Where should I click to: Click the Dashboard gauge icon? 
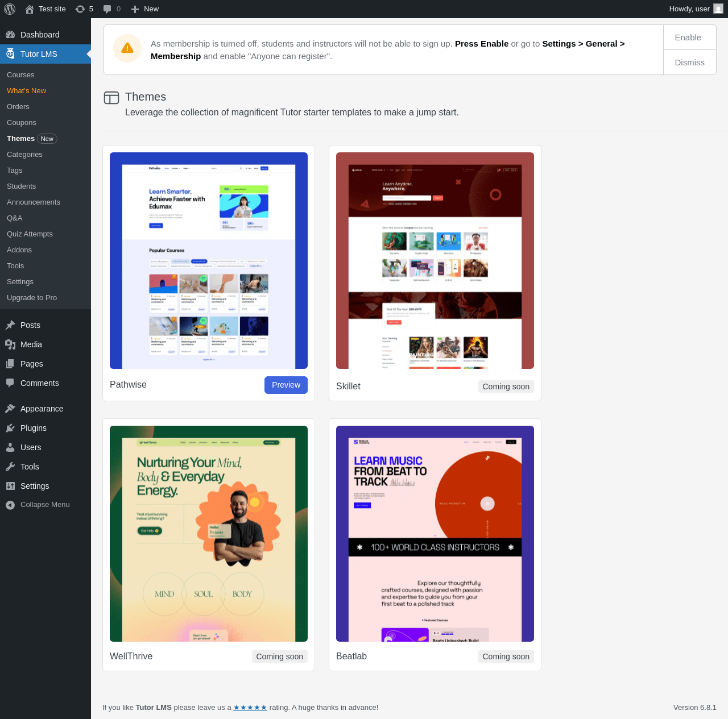(x=10, y=35)
